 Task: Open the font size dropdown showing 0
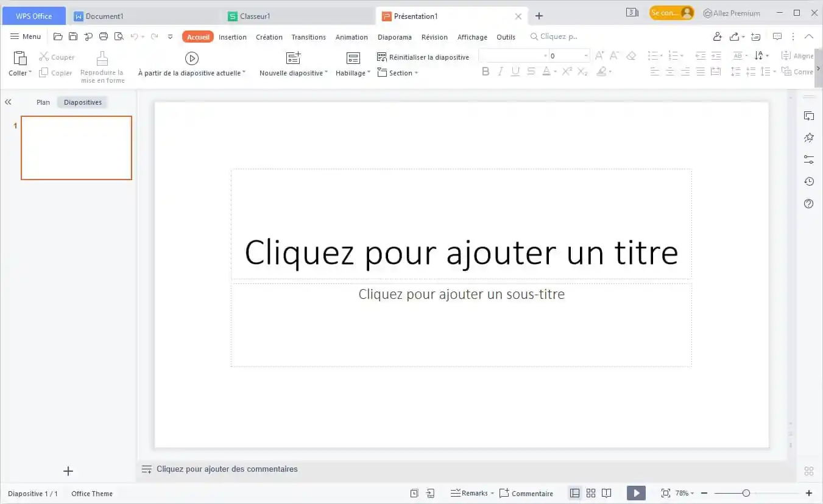586,56
